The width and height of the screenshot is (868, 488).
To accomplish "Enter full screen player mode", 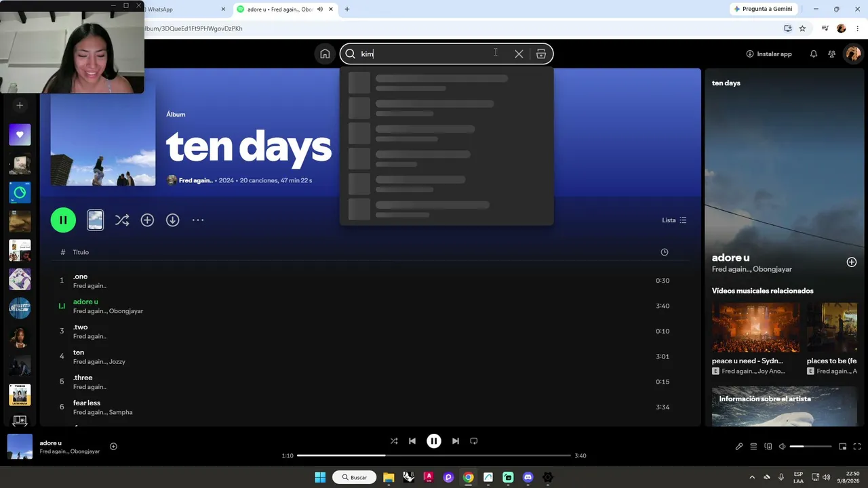I will click(x=857, y=447).
